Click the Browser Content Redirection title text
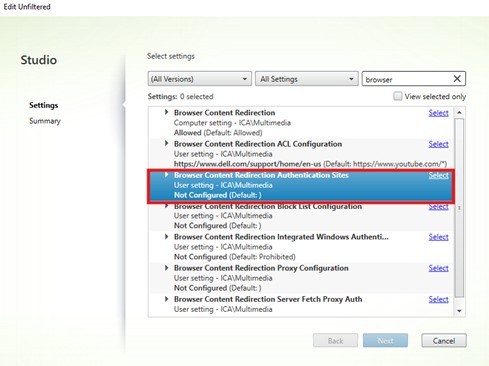 (224, 113)
